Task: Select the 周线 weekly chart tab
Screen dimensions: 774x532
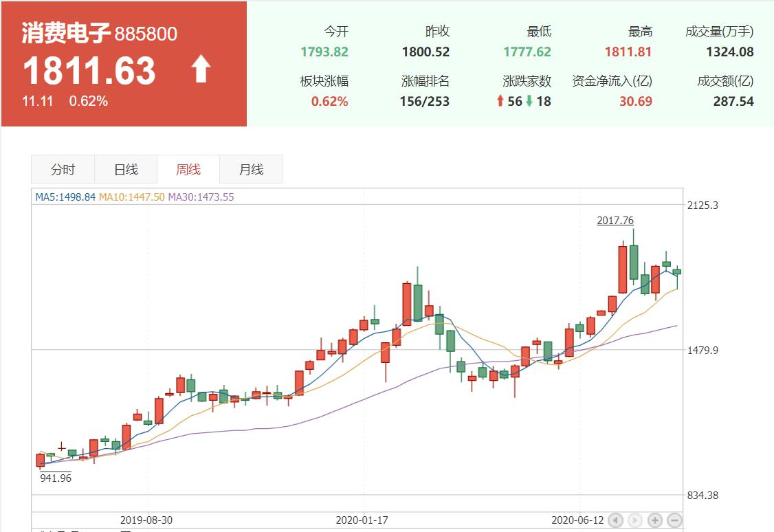Action: pyautogui.click(x=188, y=169)
